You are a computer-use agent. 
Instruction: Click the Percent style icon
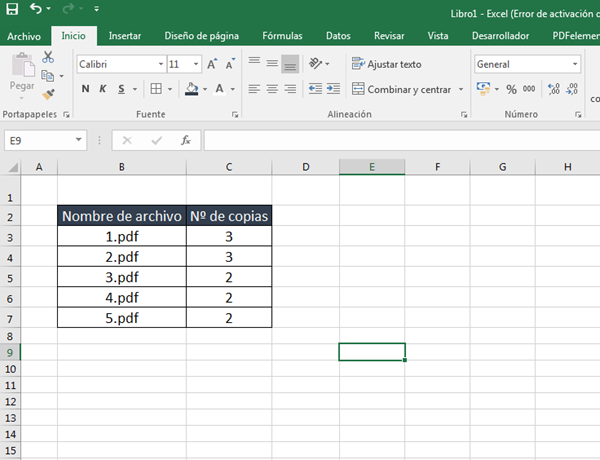[x=509, y=90]
